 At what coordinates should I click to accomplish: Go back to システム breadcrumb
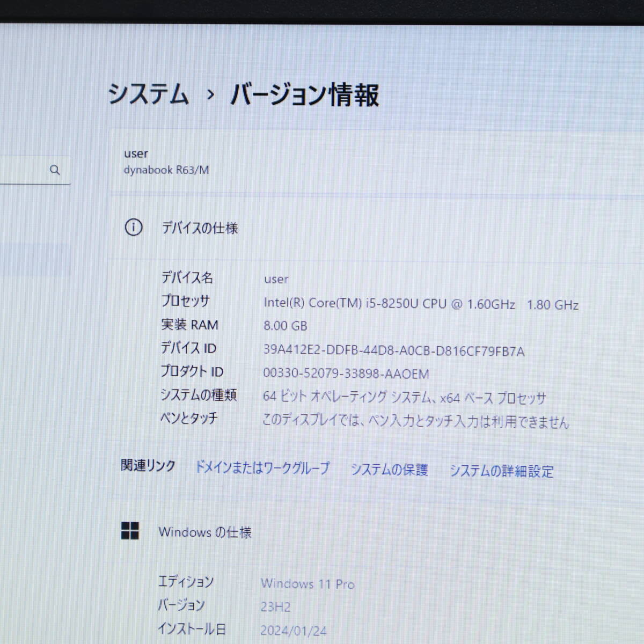point(149,94)
